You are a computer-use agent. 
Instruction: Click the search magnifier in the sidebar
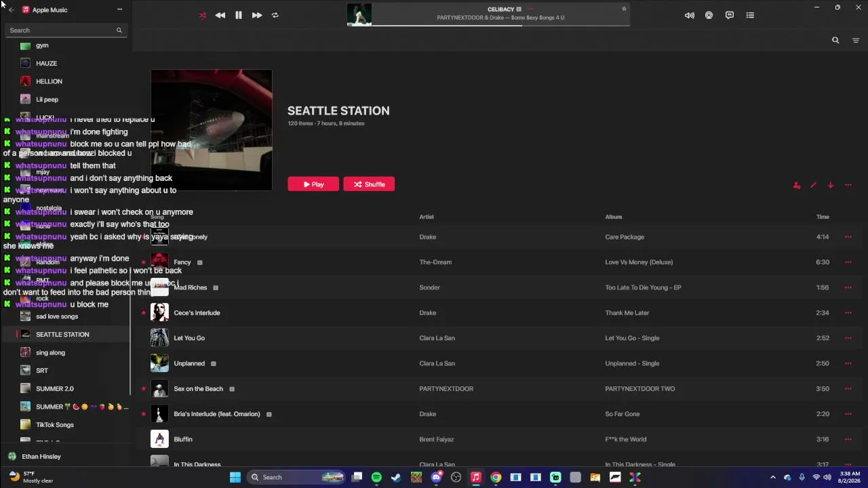coord(119,30)
